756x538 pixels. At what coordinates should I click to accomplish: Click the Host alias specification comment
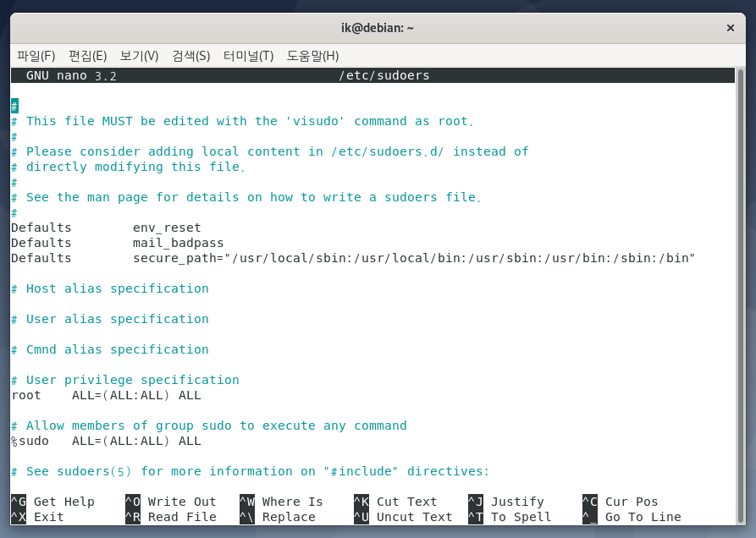tap(110, 289)
